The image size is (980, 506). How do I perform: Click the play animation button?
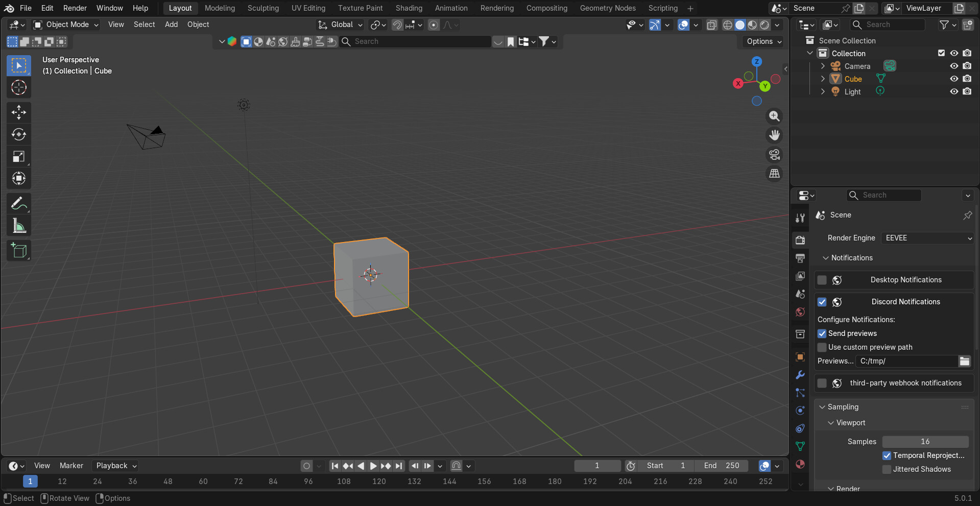click(x=373, y=466)
